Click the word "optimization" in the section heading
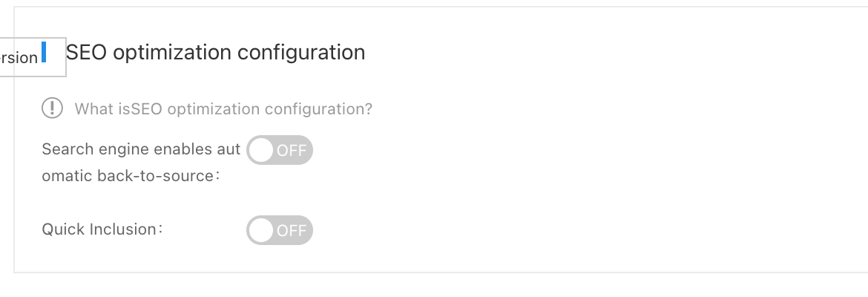The width and height of the screenshot is (868, 297). (172, 53)
